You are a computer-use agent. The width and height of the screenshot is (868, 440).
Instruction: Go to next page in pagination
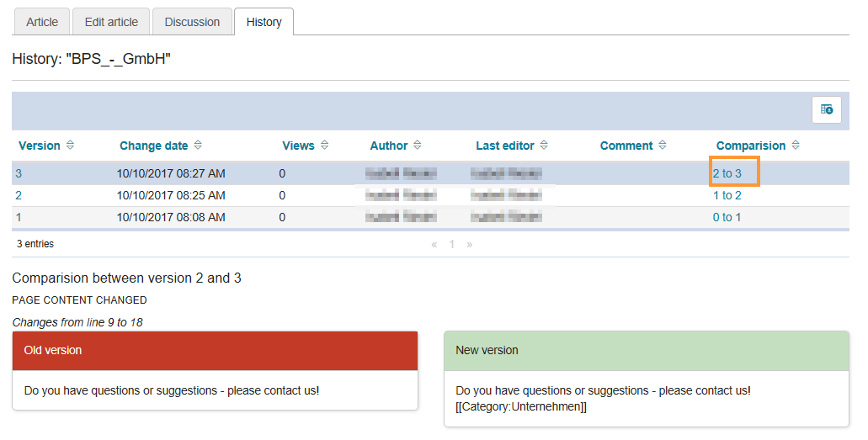tap(469, 244)
